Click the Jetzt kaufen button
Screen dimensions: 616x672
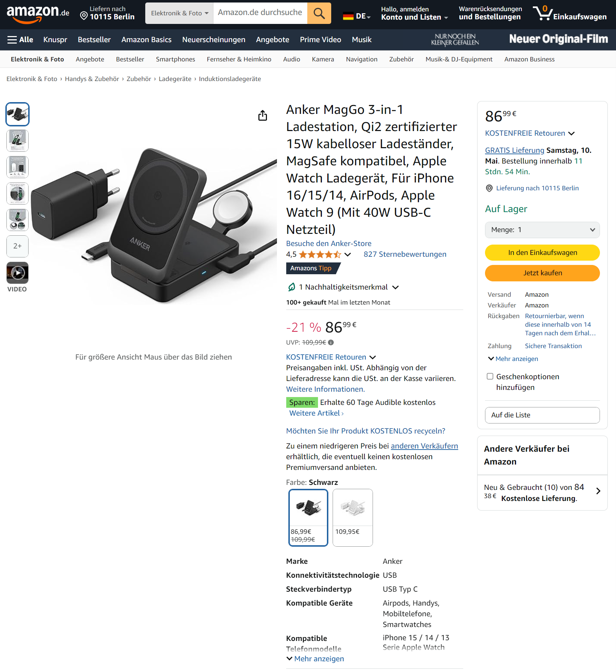point(542,273)
